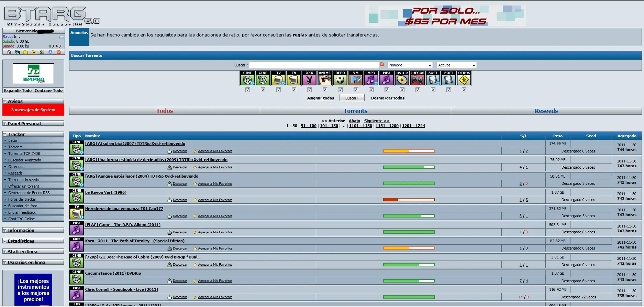
Task: Uncheck the OTROS category checkbox
Action: click(x=464, y=90)
